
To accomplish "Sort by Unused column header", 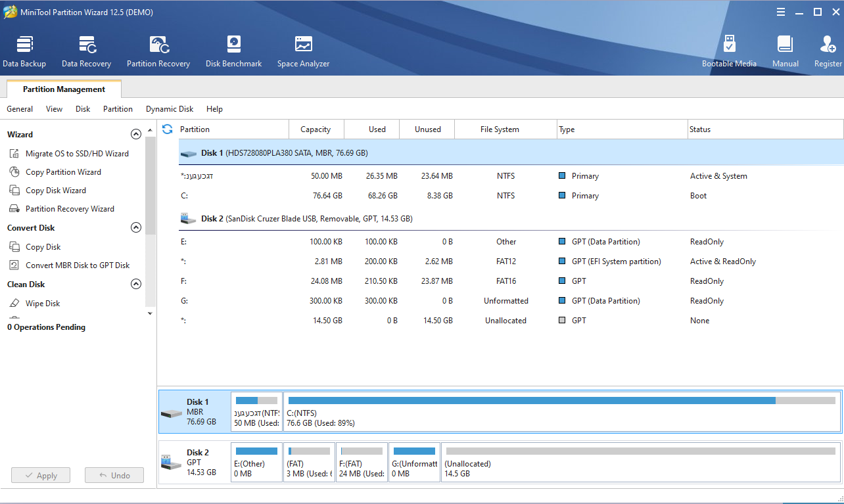I will tap(427, 129).
